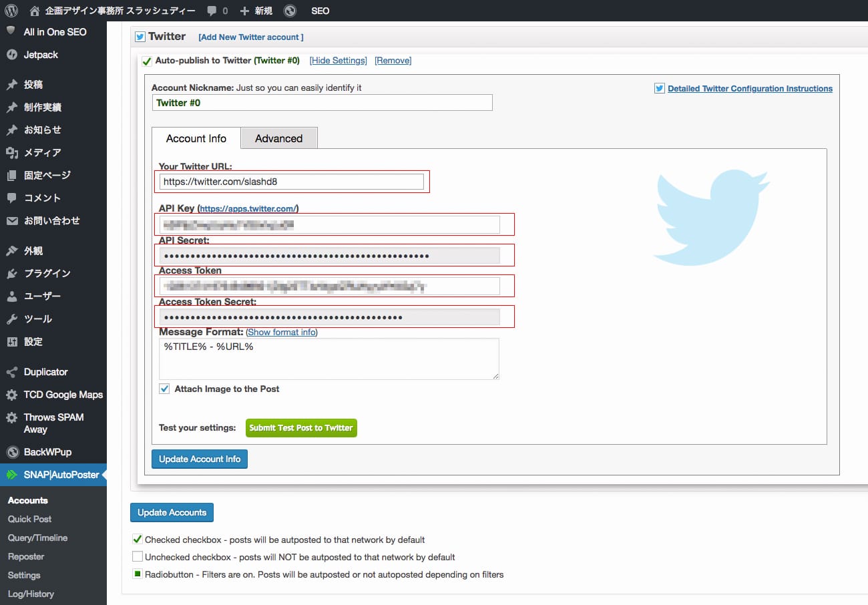This screenshot has height=605, width=868.
Task: Click the Your Twitter URL field
Action: point(292,182)
